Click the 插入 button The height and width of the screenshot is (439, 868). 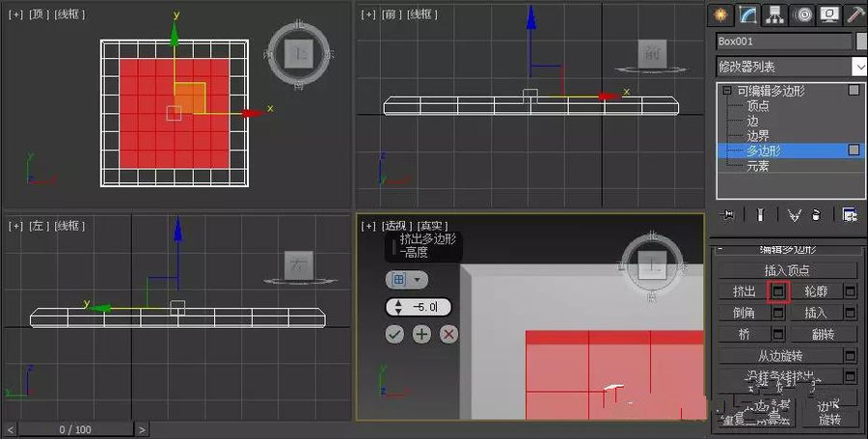click(815, 313)
